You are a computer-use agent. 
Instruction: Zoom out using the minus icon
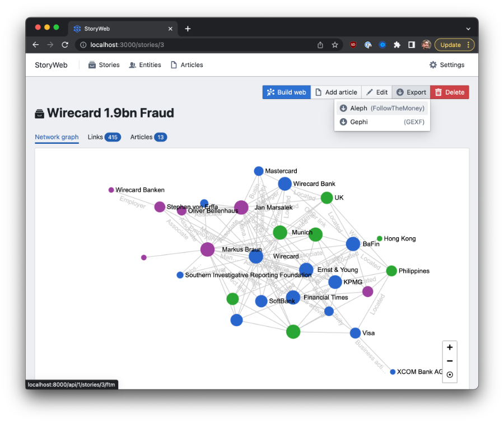coord(450,360)
